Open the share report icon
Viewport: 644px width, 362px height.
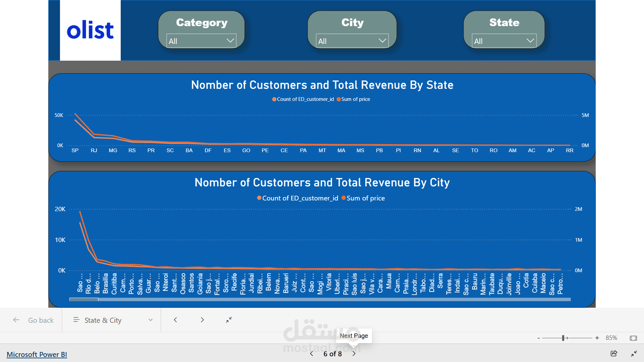(614, 353)
